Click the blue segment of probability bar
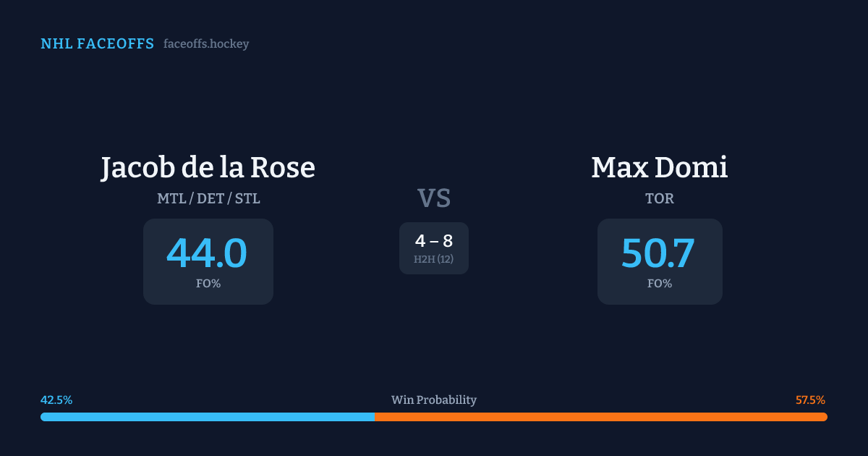868x456 pixels. point(208,417)
